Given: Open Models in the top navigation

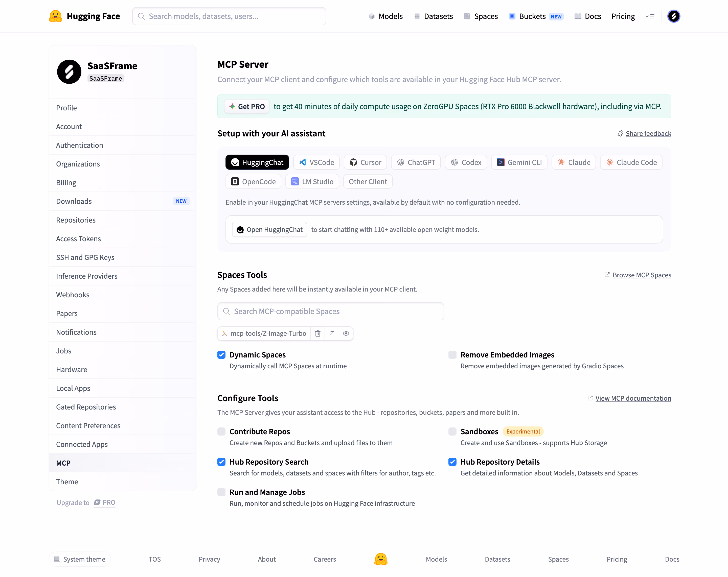Looking at the screenshot, I should point(385,16).
